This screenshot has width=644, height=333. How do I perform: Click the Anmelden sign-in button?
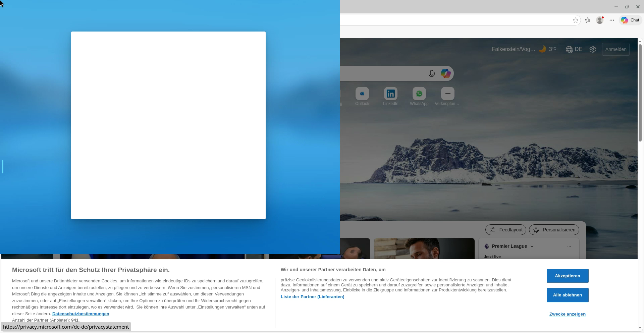(x=616, y=49)
